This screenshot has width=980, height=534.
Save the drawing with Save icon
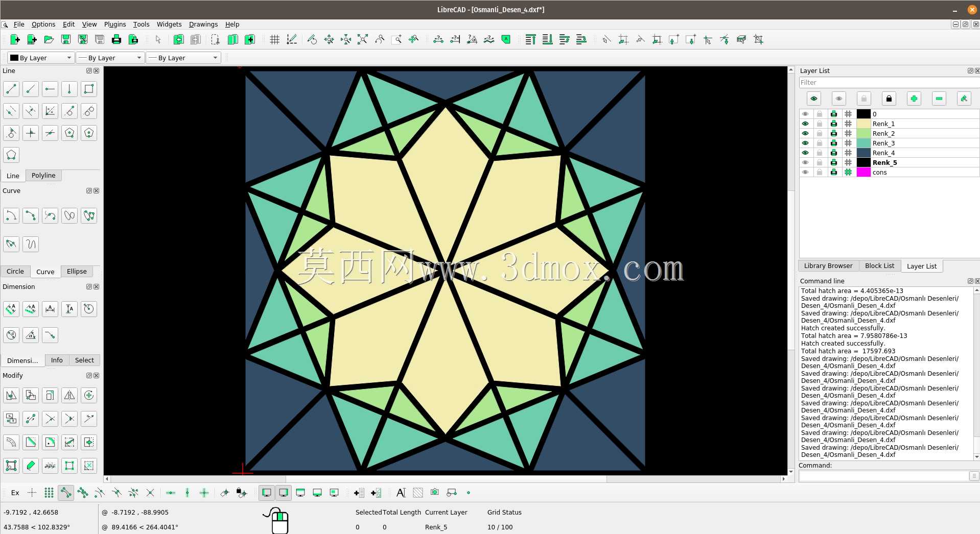coord(65,39)
